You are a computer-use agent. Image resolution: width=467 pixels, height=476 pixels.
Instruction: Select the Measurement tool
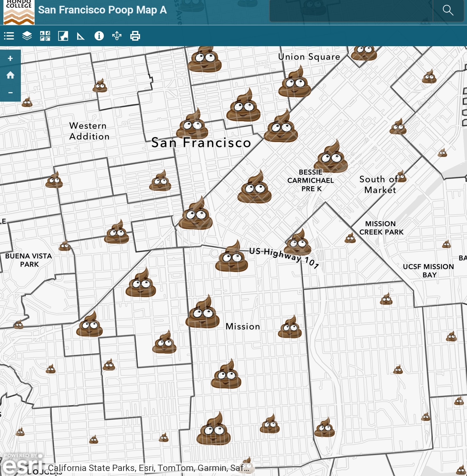click(x=81, y=36)
